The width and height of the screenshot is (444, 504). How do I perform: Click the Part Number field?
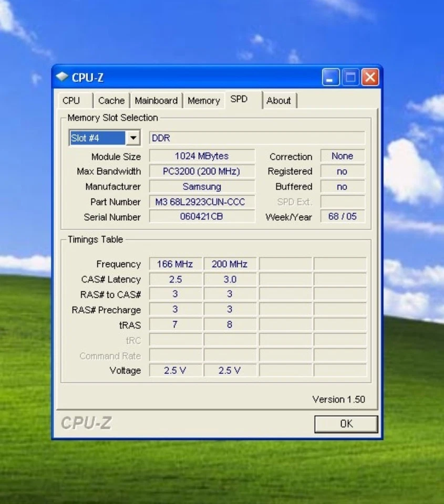[x=201, y=202]
